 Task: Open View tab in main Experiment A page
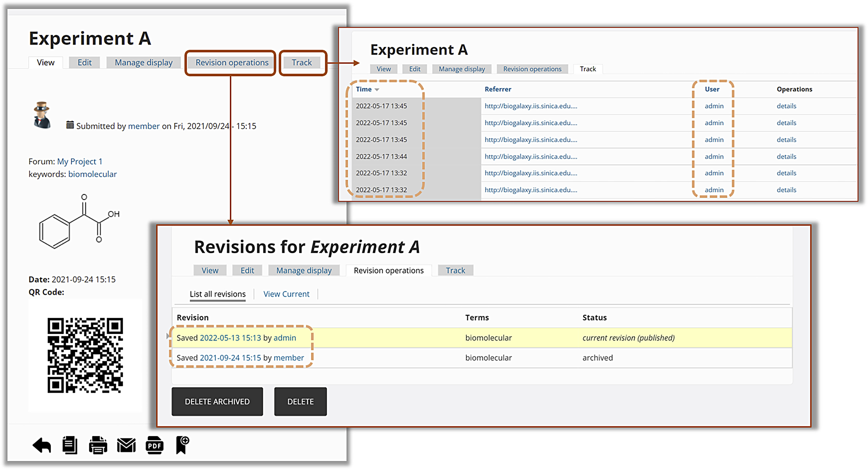click(x=46, y=63)
